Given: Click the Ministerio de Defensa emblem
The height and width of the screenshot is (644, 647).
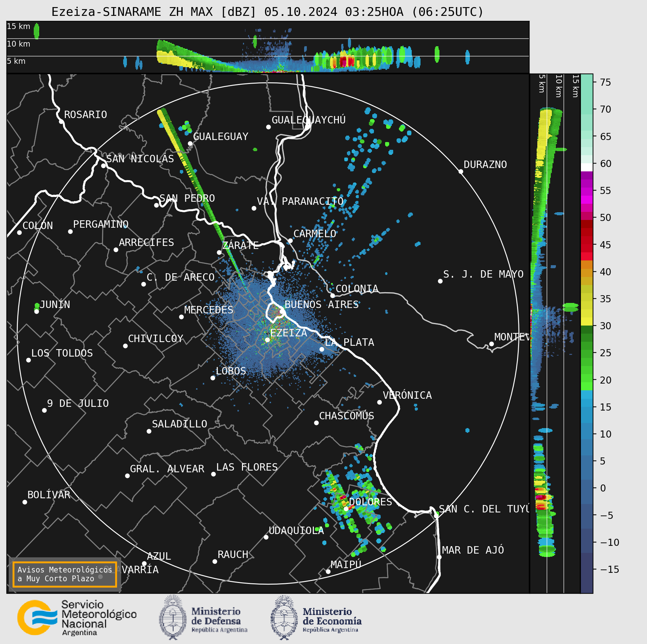Looking at the screenshot, I should [173, 617].
